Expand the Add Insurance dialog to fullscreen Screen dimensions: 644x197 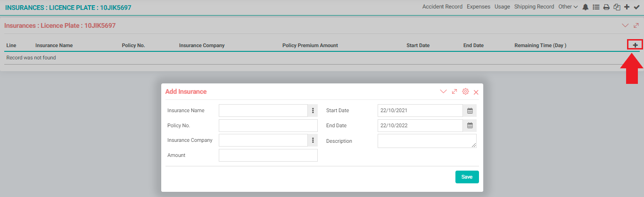(454, 91)
